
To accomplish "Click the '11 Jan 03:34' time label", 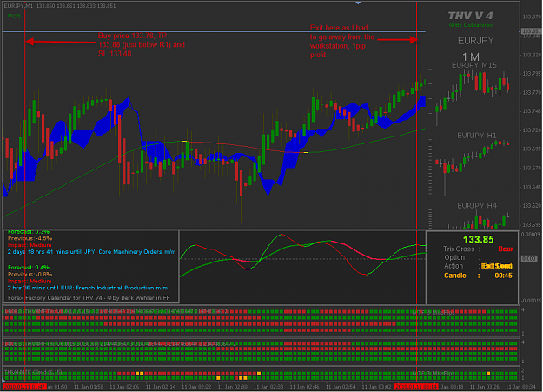I will (520, 387).
